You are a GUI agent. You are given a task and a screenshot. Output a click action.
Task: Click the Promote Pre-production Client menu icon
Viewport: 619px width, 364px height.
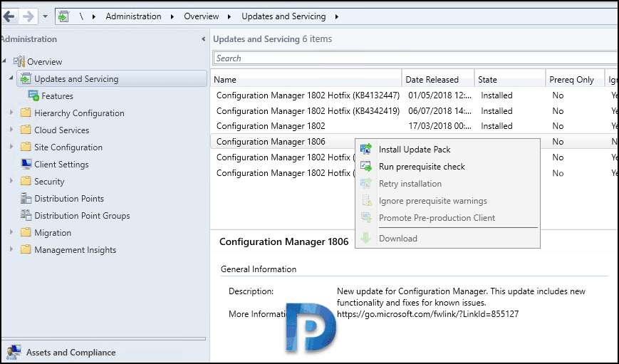click(366, 217)
